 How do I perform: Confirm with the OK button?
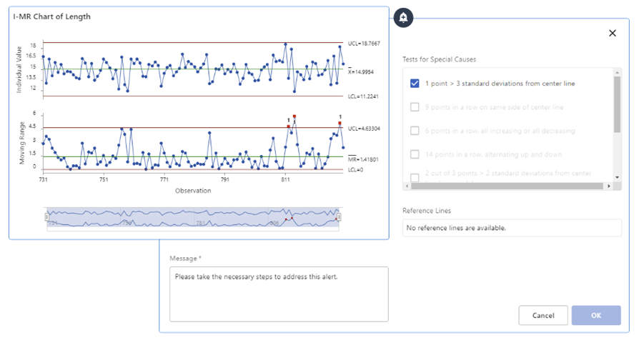click(x=596, y=315)
